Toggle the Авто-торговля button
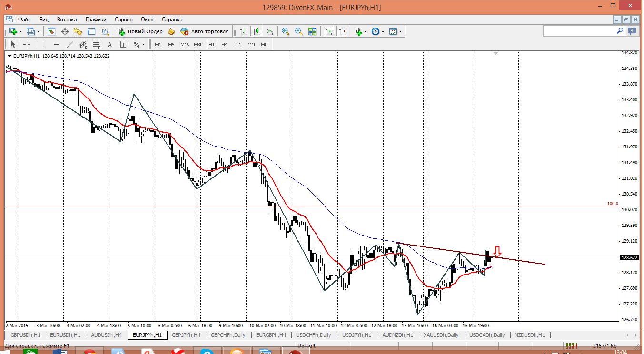Viewport: 644px width, 354px height. [x=205, y=31]
